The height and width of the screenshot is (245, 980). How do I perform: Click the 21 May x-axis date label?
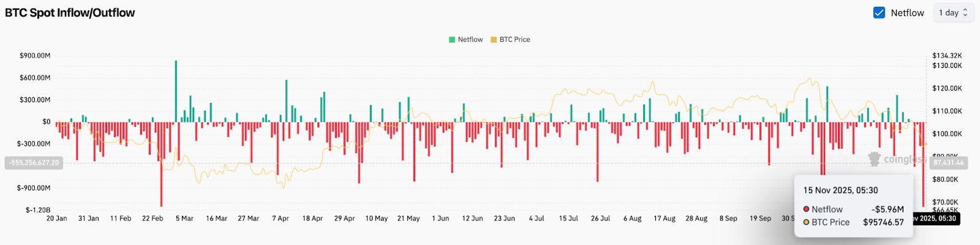(409, 219)
